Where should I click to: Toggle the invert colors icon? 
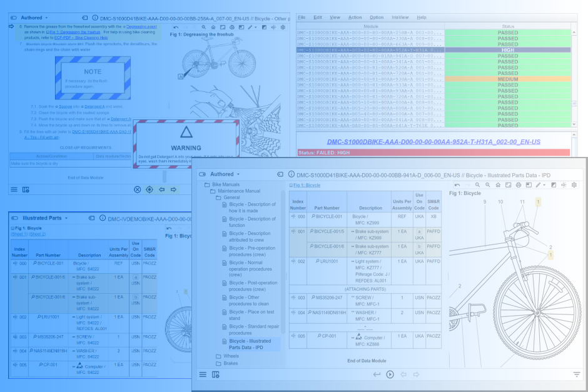554,184
